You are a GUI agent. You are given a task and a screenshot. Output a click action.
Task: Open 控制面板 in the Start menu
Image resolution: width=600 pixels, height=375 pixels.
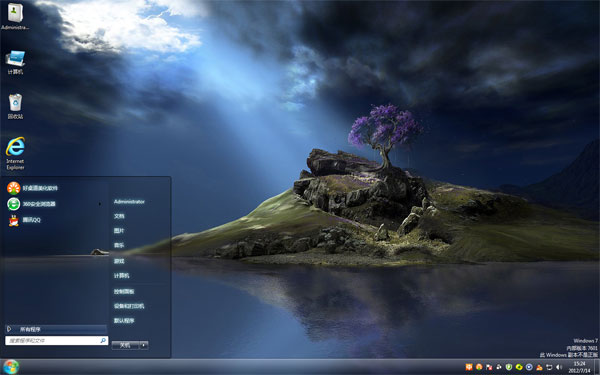click(124, 291)
